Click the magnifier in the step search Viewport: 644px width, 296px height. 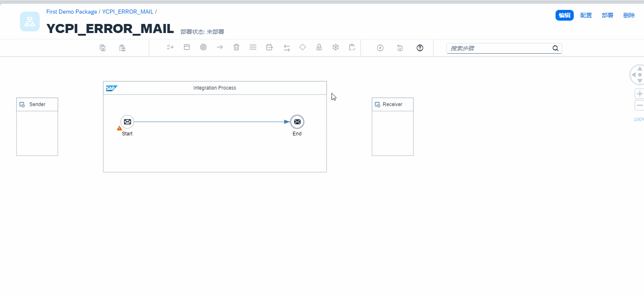pos(555,48)
